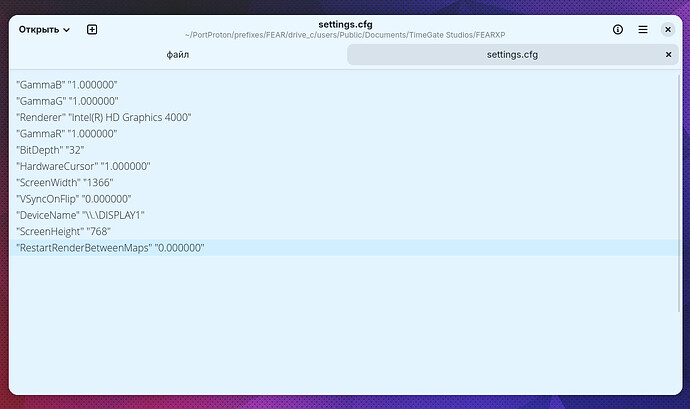Click the Renderer Intel HD Graphics line

pos(103,117)
